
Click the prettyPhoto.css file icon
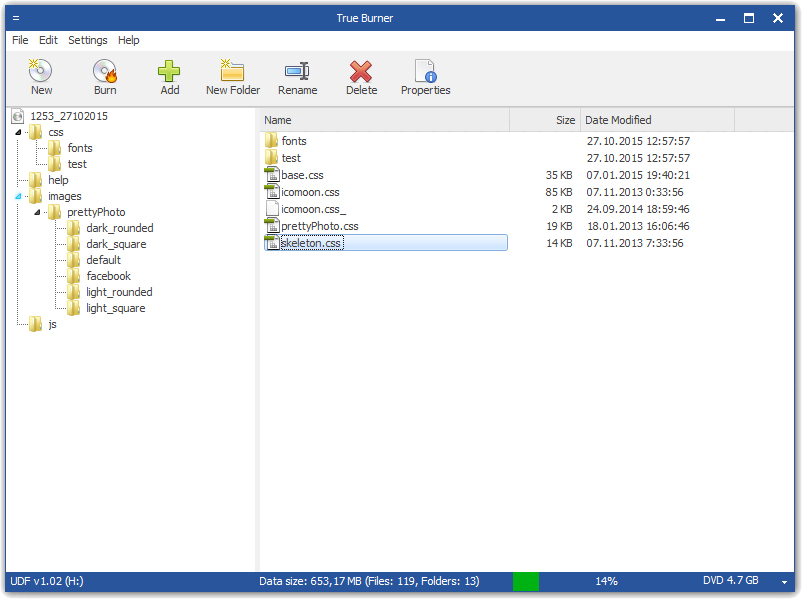pos(272,226)
